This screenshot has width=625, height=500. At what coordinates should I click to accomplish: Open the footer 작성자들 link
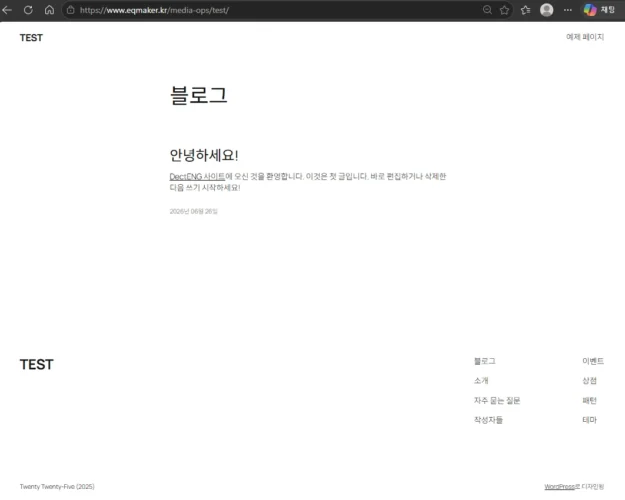pos(488,420)
